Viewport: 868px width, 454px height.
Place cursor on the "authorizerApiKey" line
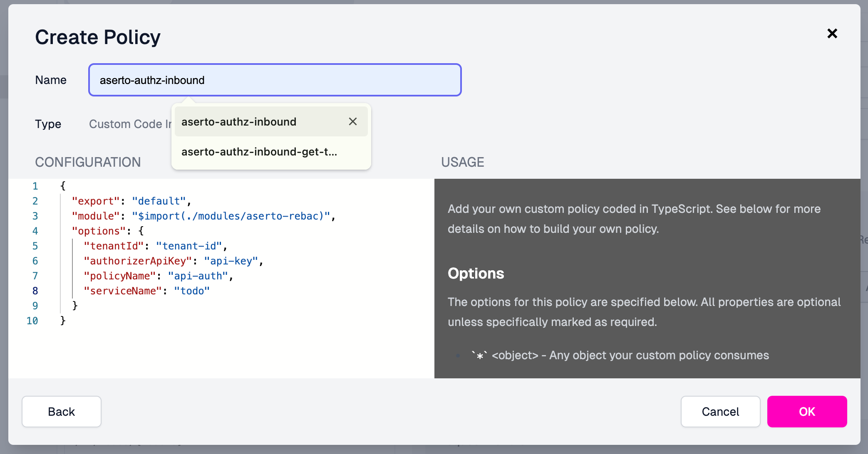coord(174,261)
